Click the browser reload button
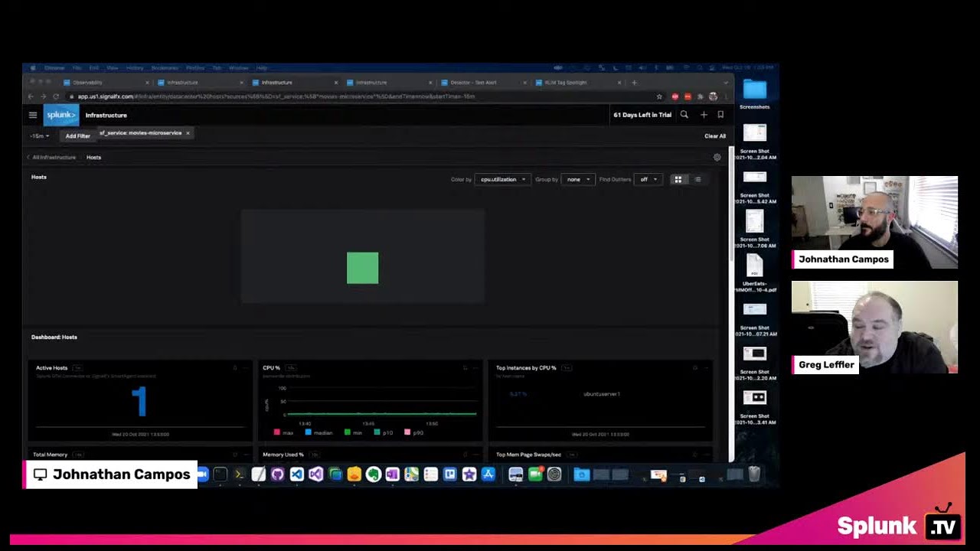Screen dimensions: 980x551 [x=56, y=96]
